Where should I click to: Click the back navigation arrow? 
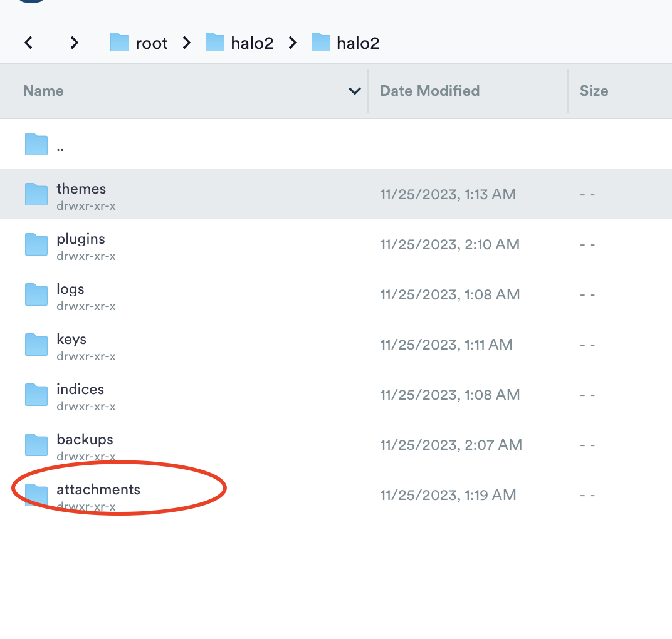28,43
